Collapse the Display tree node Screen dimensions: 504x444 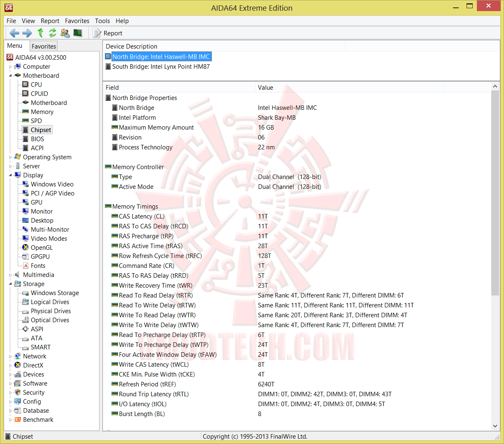tap(11, 175)
